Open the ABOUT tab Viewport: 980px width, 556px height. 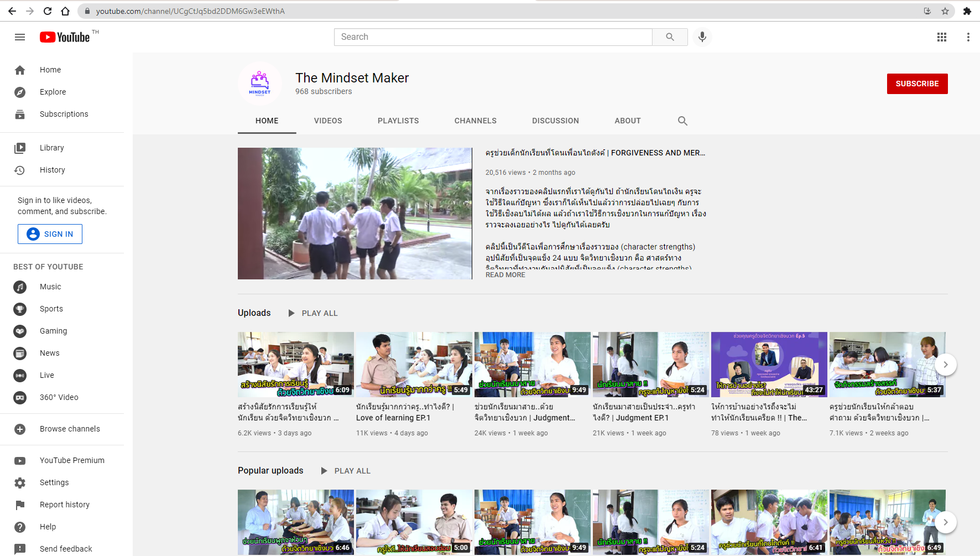[x=627, y=121]
